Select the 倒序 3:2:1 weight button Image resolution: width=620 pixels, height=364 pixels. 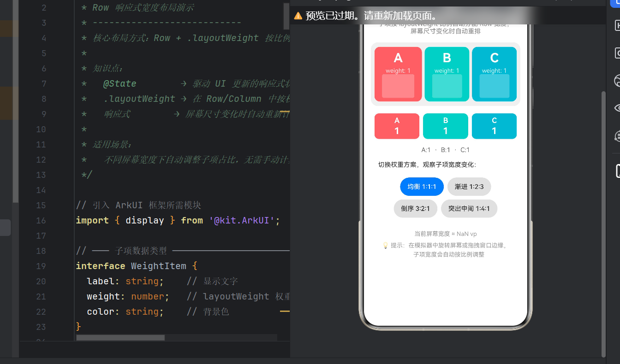[x=415, y=208]
